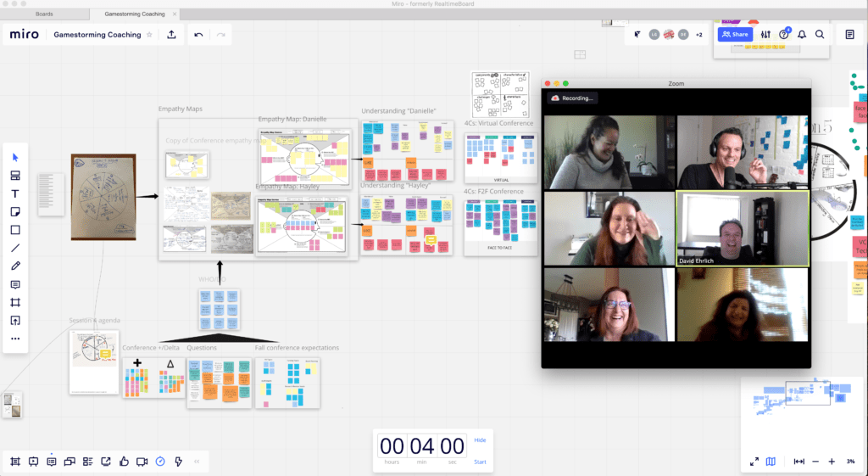Open video chat icon in bottom toolbar
The image size is (868, 476).
pos(142,462)
